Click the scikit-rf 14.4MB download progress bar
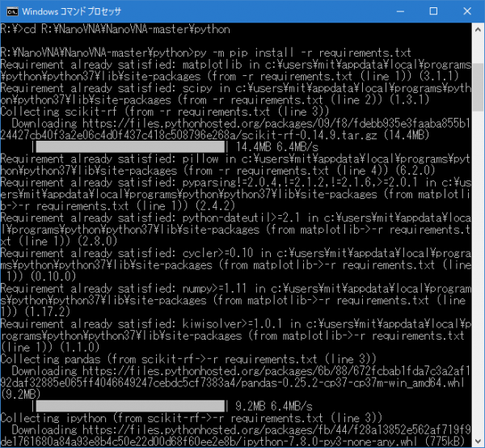This screenshot has width=485, height=448. (x=130, y=146)
